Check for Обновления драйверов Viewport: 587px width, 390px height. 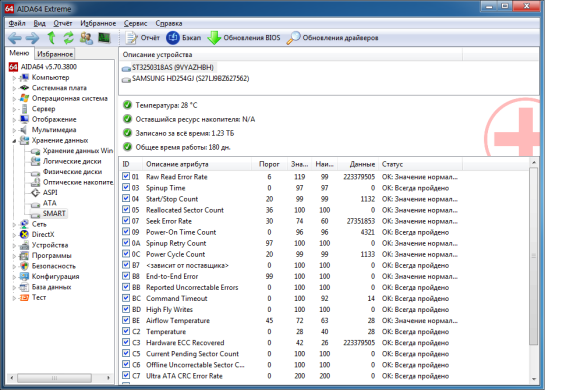[x=332, y=38]
